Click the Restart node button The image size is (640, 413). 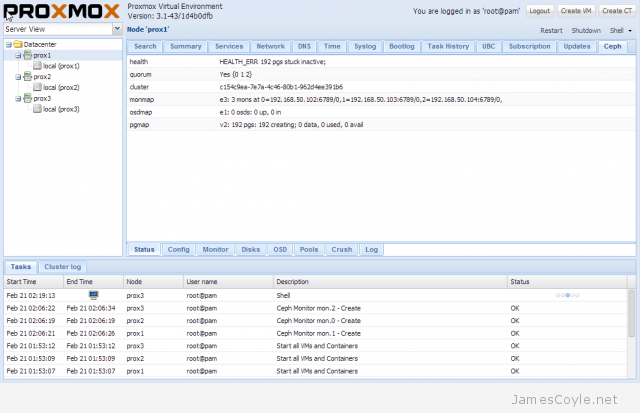coord(551,31)
